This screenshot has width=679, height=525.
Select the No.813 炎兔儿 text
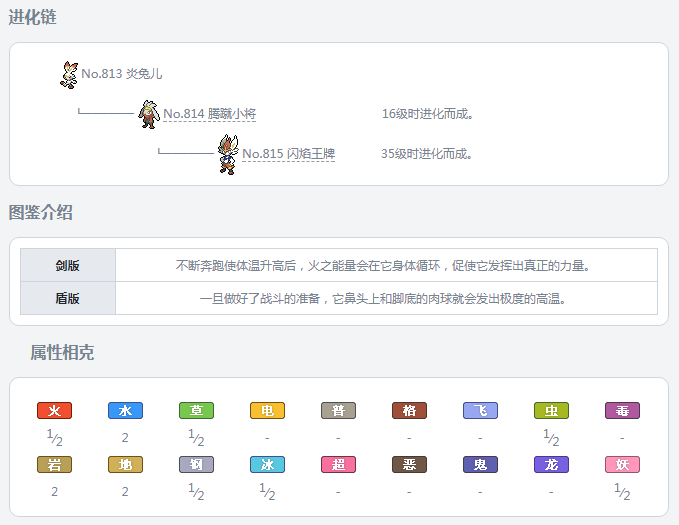click(122, 74)
